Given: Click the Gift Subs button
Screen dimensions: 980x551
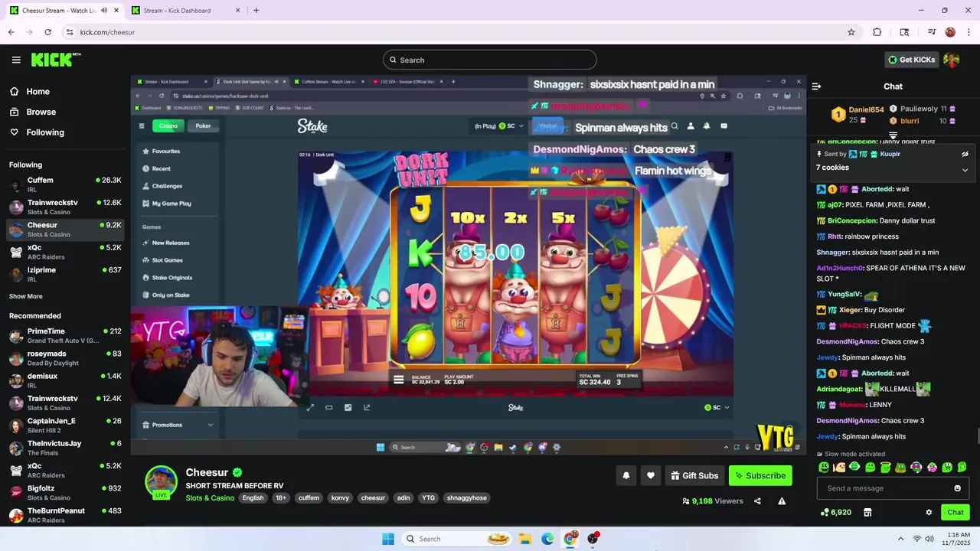Looking at the screenshot, I should (x=694, y=475).
